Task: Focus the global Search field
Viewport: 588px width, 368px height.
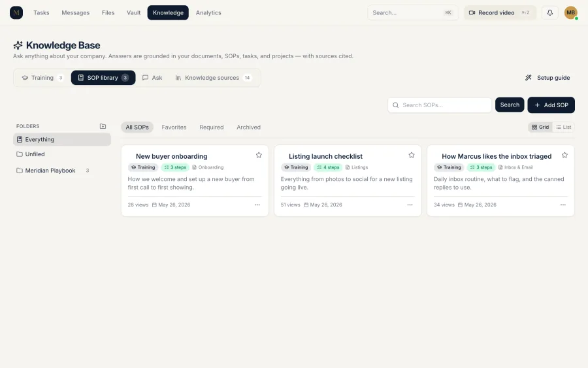Action: coord(413,13)
